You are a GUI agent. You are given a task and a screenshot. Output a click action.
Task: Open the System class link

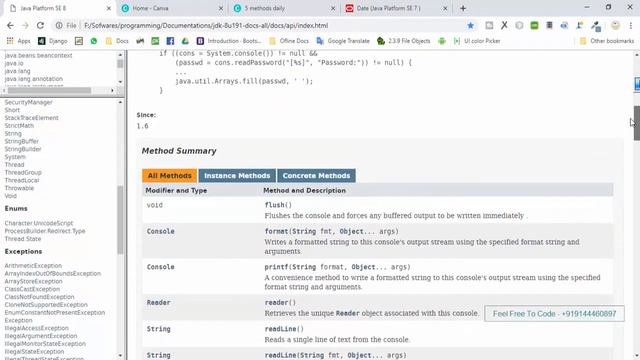tap(15, 157)
